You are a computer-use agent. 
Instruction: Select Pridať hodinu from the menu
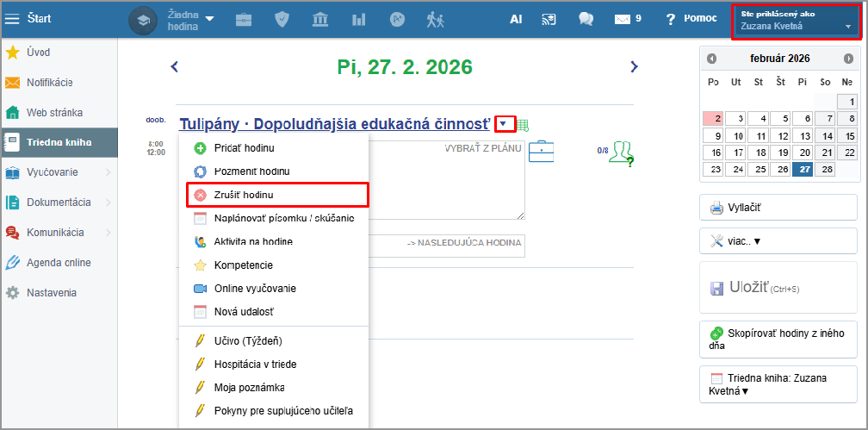274,148
